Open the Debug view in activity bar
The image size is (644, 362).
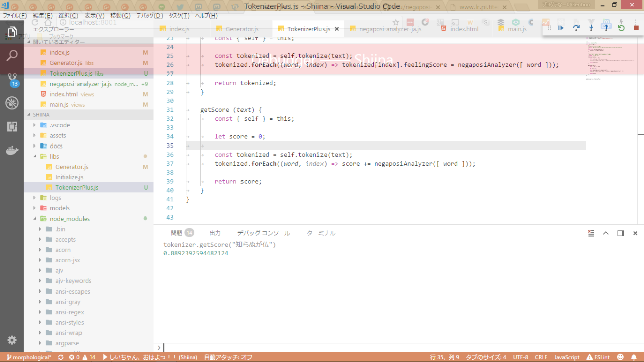tap(12, 103)
